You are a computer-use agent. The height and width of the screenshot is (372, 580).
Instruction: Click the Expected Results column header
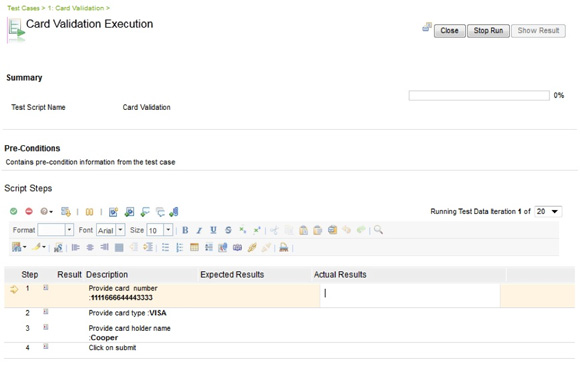[232, 275]
